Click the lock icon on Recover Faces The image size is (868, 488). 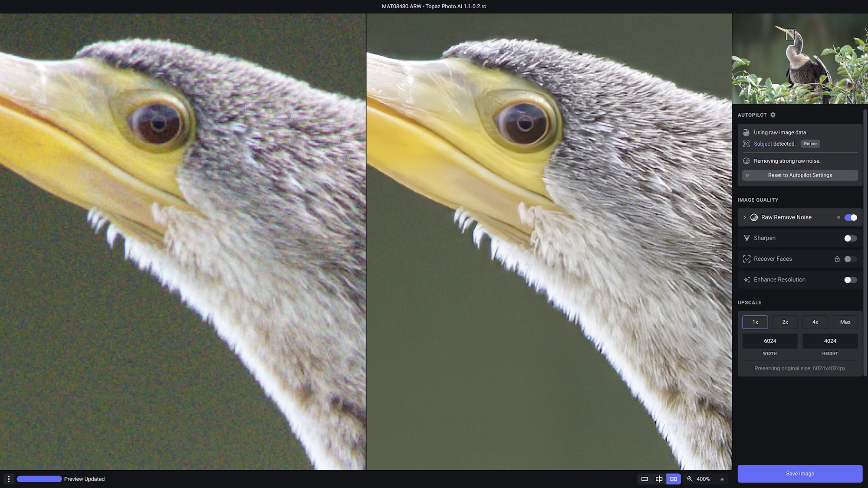[x=838, y=259]
